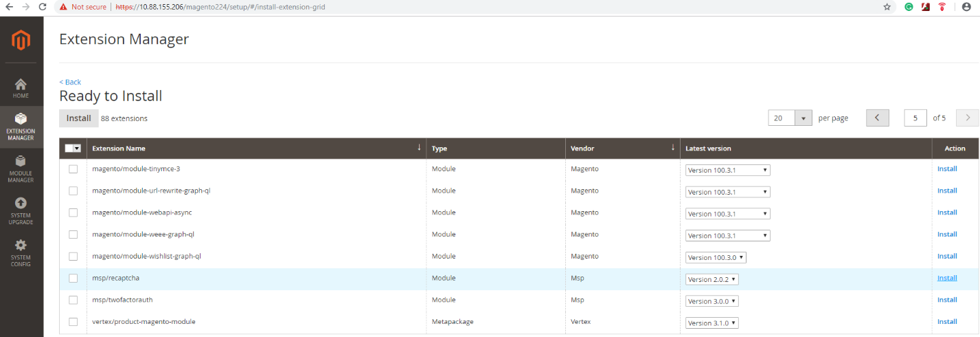
Task: Check the magento/module-webapi-async checkbox
Action: [x=73, y=213]
